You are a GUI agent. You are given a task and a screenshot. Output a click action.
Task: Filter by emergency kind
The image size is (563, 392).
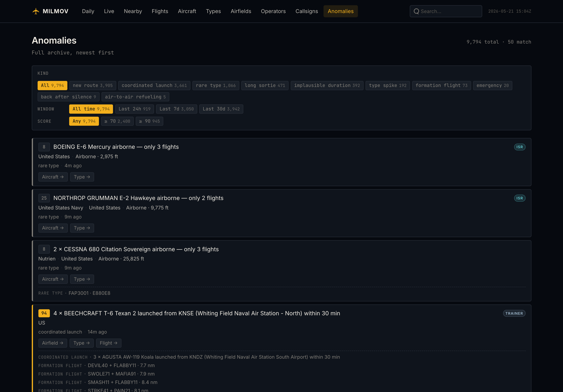tap(493, 86)
